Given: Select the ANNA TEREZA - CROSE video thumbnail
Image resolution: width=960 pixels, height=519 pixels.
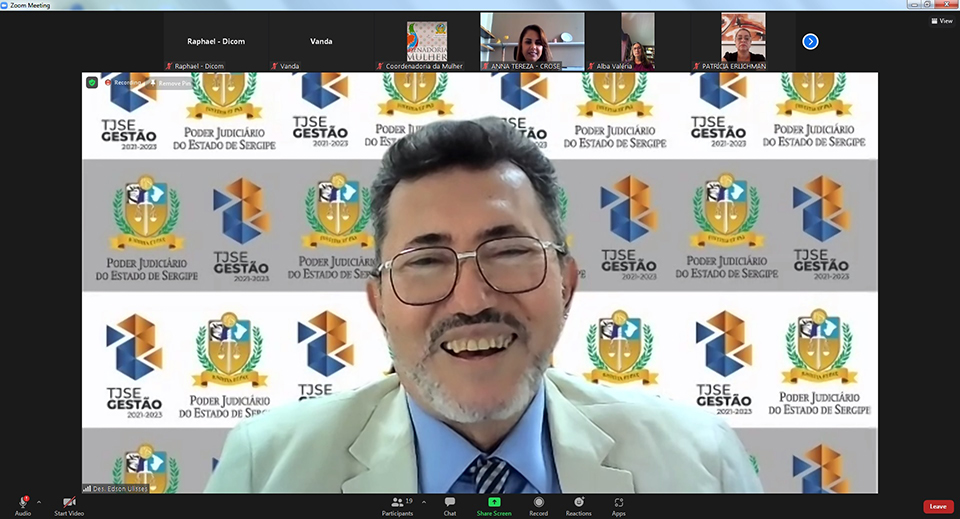Looking at the screenshot, I should click(x=532, y=41).
